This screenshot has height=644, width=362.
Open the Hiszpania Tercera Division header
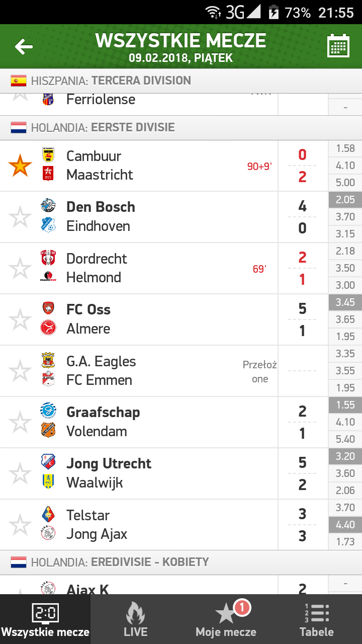click(x=181, y=81)
